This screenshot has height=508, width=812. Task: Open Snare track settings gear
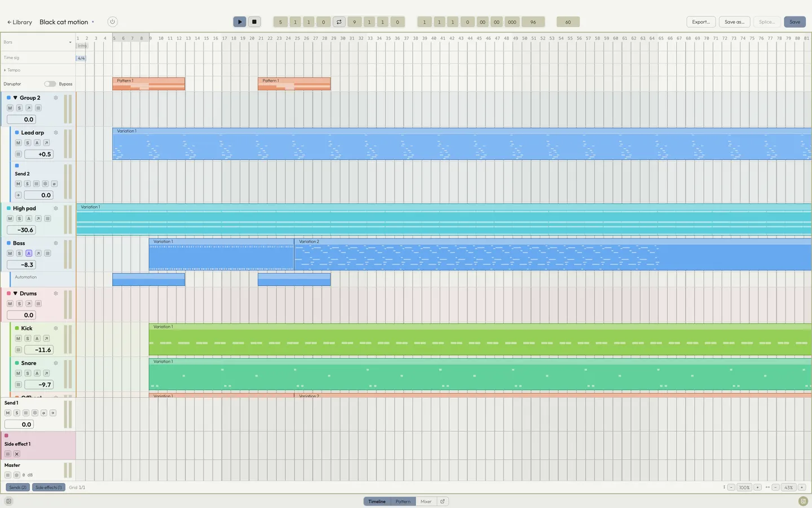[56, 363]
